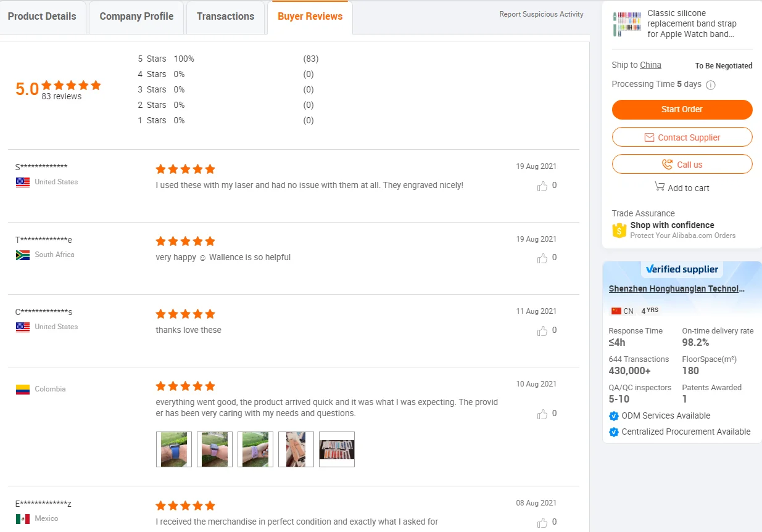Image resolution: width=762 pixels, height=532 pixels.
Task: Open the blue band wrist photo thumbnail
Action: point(174,449)
